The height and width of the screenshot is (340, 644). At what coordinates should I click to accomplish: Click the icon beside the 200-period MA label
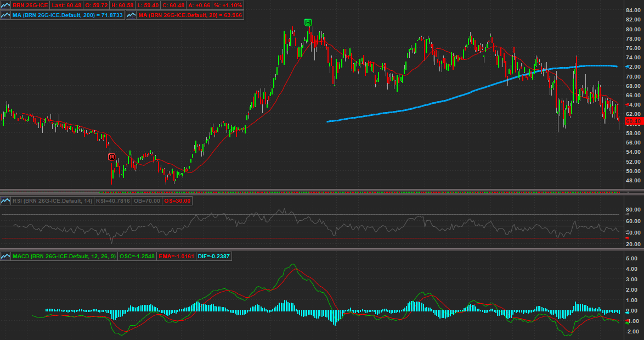(x=5, y=15)
